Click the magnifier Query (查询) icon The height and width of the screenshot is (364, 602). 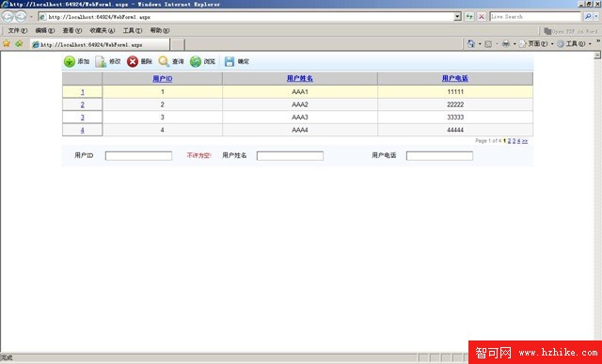click(x=164, y=61)
